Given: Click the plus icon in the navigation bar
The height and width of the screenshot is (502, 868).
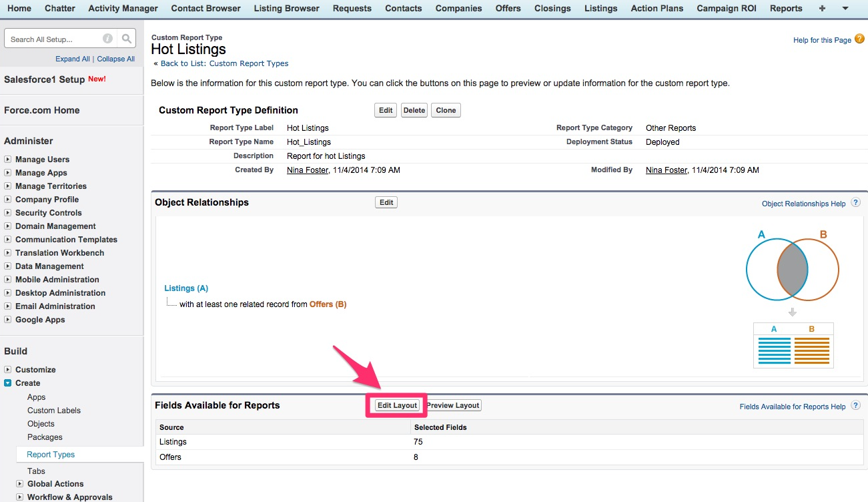Looking at the screenshot, I should [823, 9].
